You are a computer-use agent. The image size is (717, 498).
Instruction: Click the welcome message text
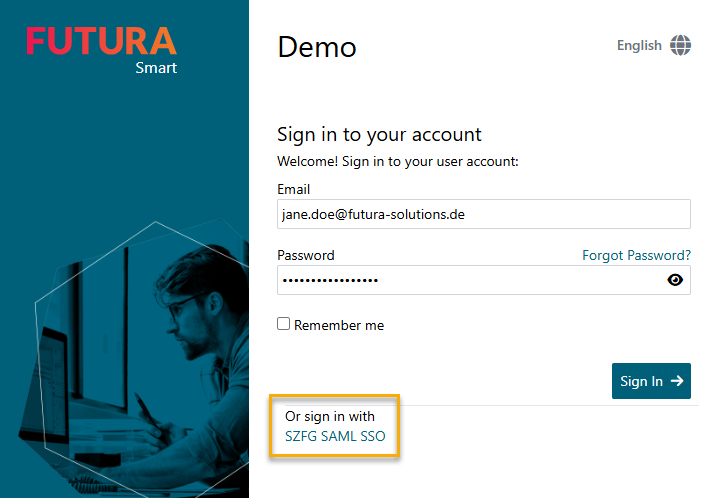tap(397, 161)
